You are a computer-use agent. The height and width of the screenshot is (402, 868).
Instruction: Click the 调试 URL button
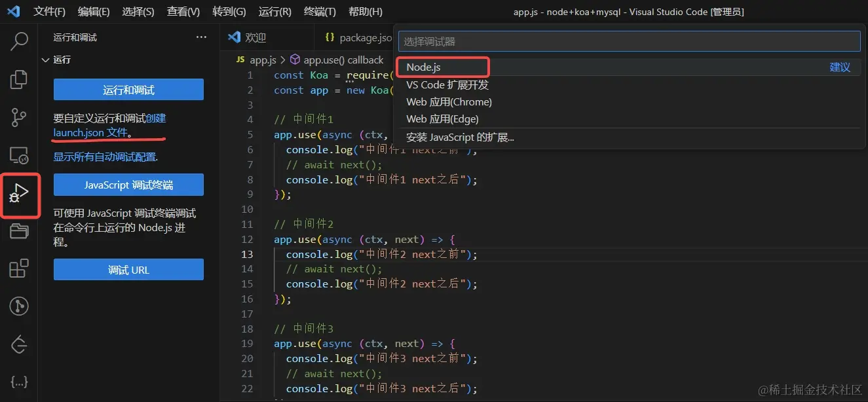click(128, 270)
